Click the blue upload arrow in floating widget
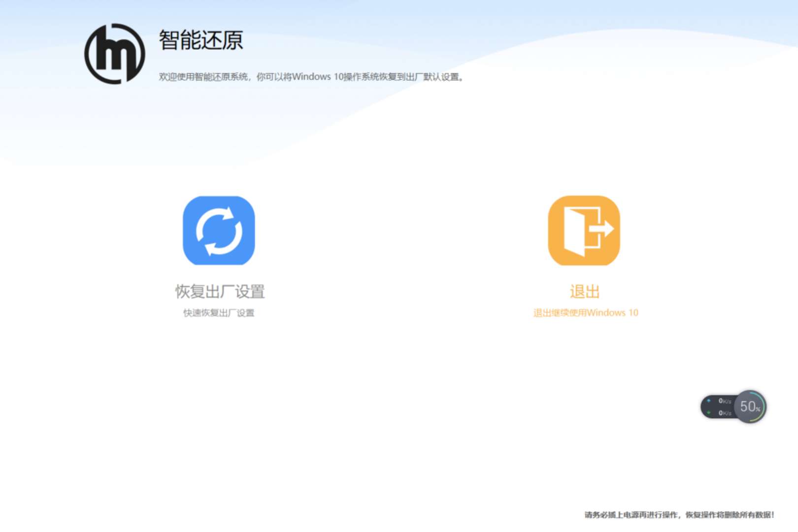Viewport: 798px width, 532px height. click(709, 401)
